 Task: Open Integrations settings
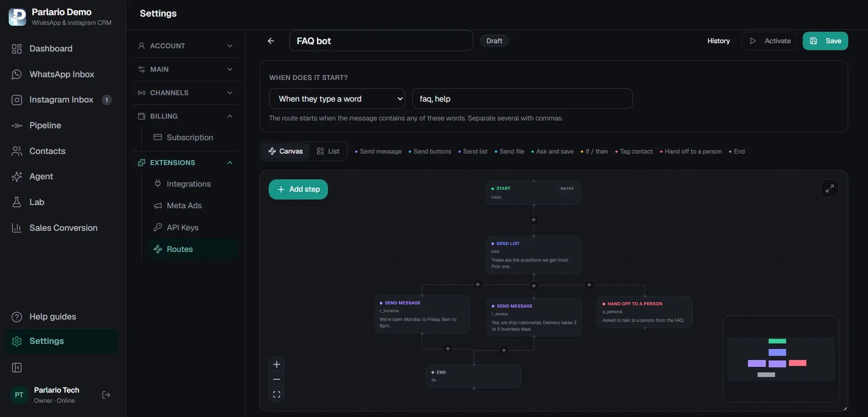pos(193,184)
